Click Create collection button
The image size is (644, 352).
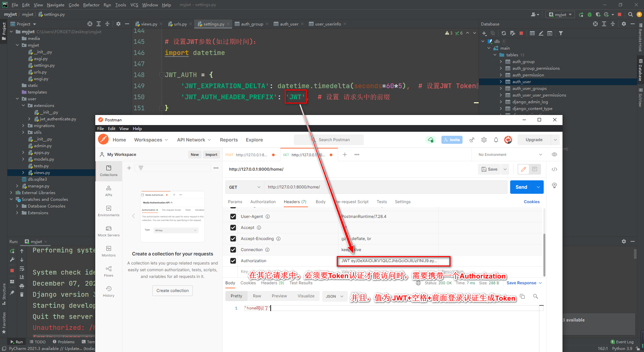point(172,291)
